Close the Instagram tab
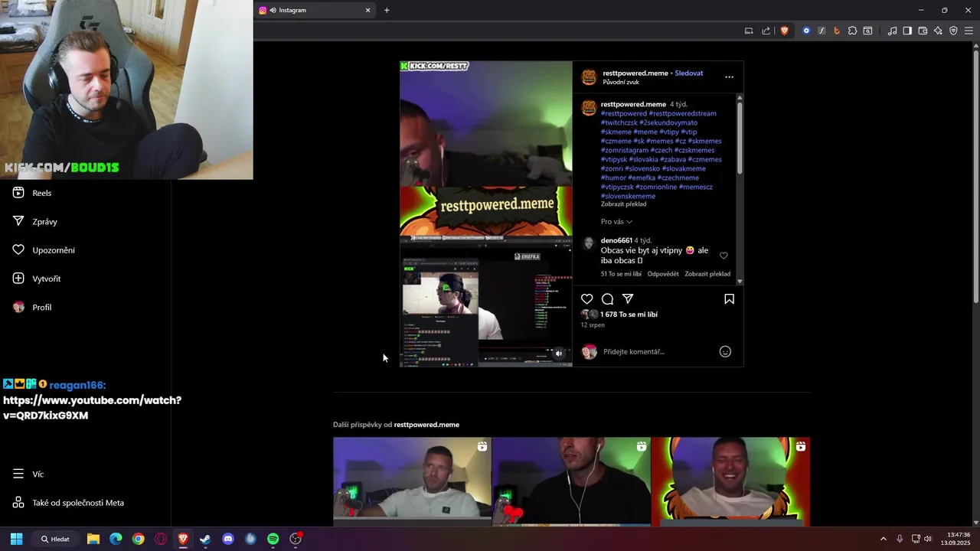 (367, 10)
